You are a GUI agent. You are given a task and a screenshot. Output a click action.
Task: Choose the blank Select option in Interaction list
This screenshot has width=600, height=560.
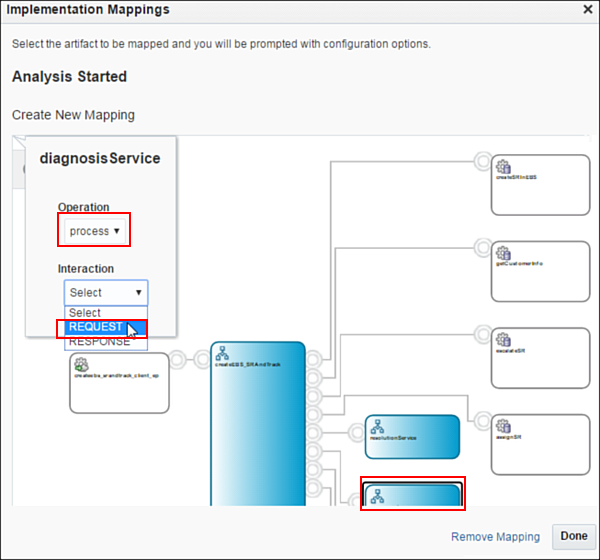point(106,313)
